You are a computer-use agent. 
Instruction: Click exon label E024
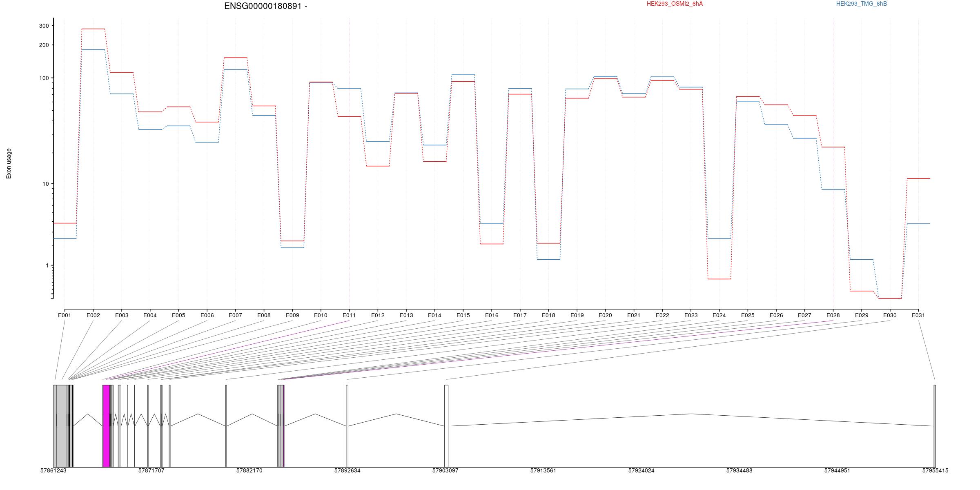pyautogui.click(x=719, y=315)
